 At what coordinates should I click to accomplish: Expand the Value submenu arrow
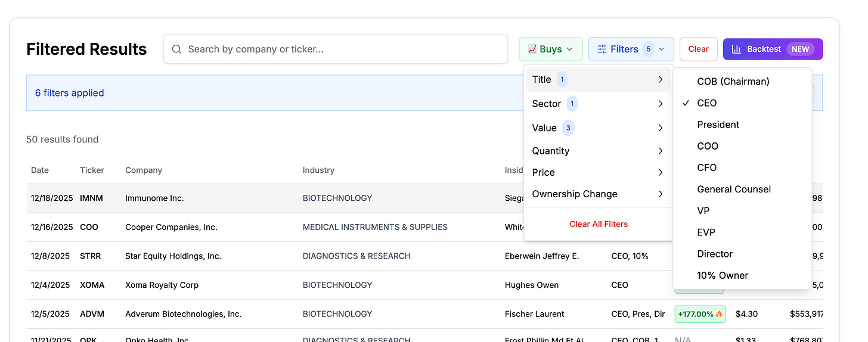point(661,128)
